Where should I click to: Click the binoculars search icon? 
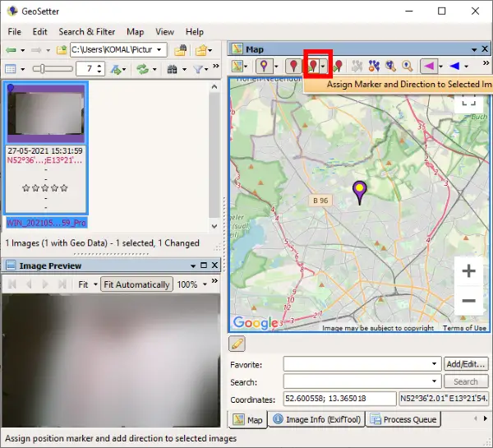[x=172, y=70]
